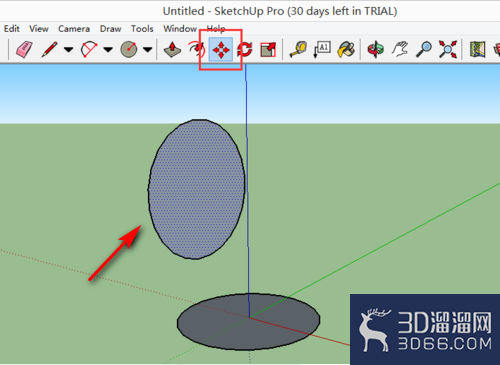Select the Tape Measure tool
The image size is (500, 365).
(x=298, y=49)
